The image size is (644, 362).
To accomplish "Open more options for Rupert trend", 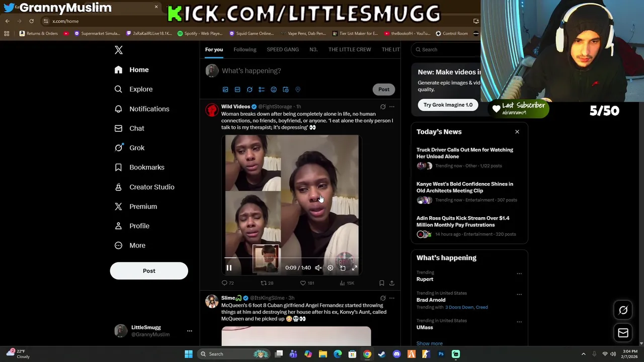I will [519, 274].
